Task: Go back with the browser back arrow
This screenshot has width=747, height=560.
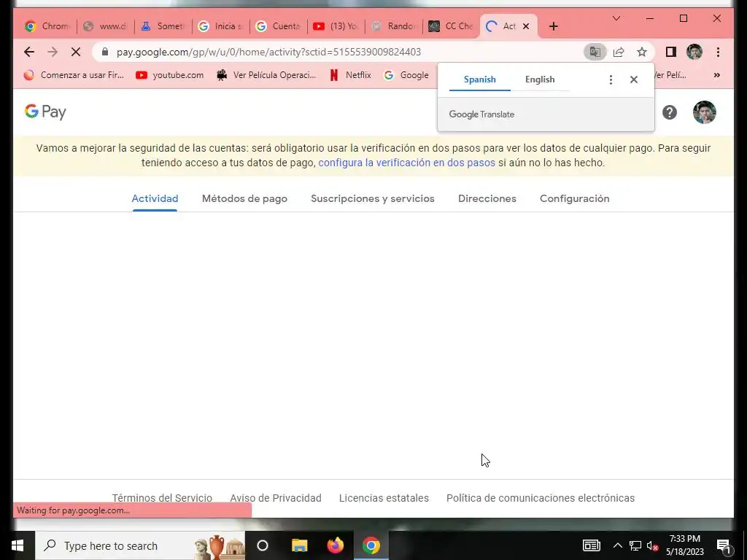Action: (29, 52)
